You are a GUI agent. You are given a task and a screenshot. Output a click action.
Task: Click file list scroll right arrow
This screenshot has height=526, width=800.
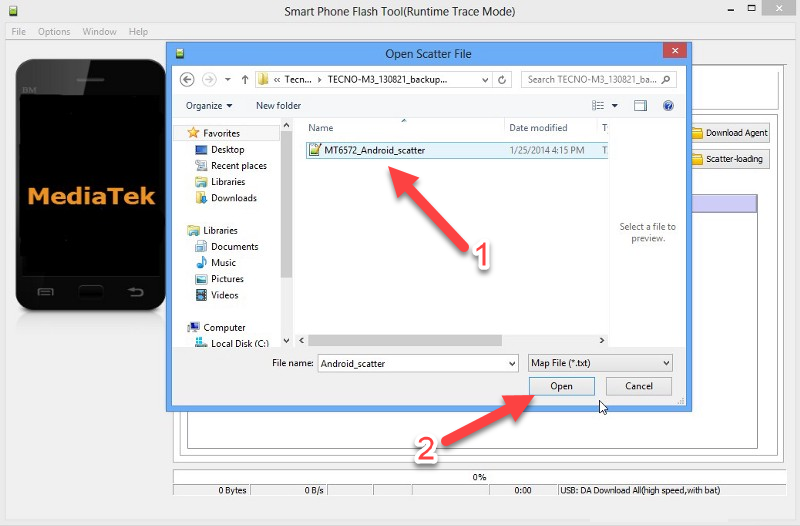click(602, 340)
